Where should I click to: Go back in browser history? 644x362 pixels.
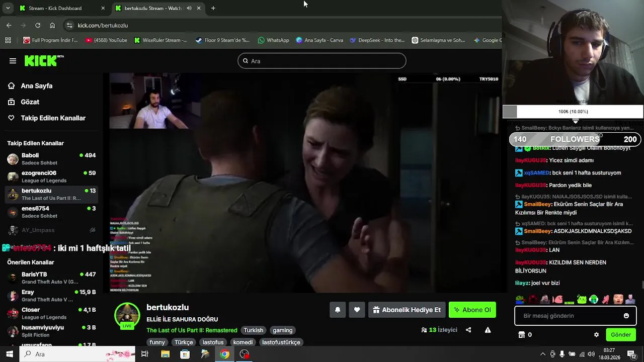coord(9,25)
